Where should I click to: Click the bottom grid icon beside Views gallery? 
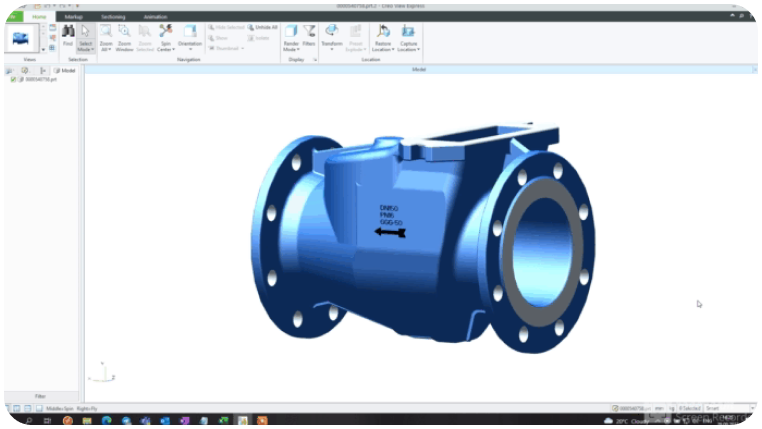click(52, 48)
